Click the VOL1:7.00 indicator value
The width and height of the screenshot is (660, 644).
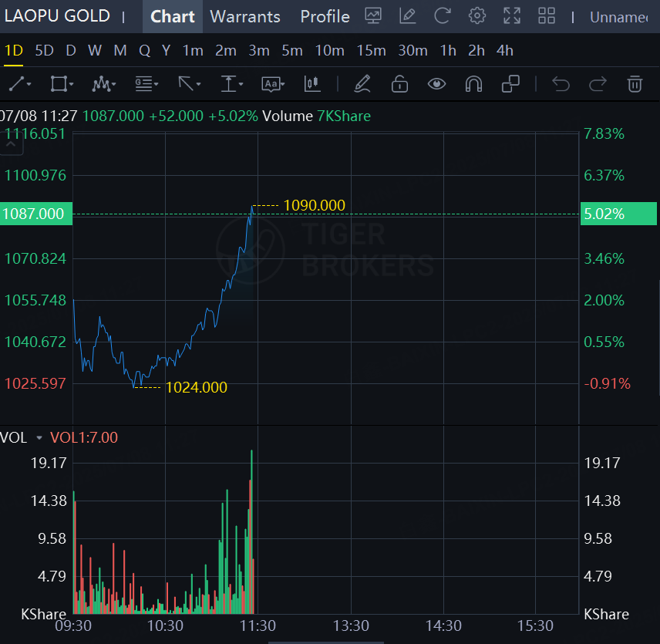click(x=84, y=438)
